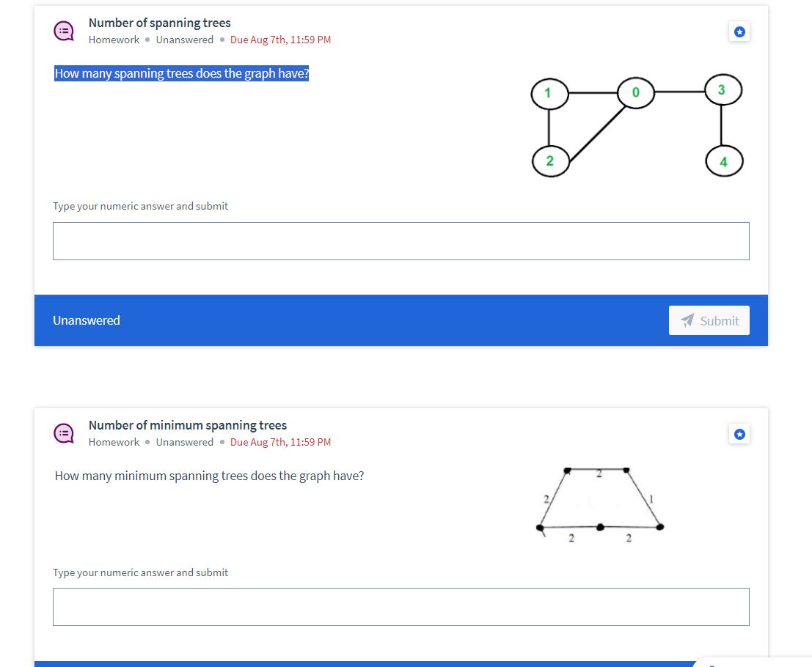Screen dimensions: 812x667
Task: Click graph node 4
Action: [x=724, y=161]
